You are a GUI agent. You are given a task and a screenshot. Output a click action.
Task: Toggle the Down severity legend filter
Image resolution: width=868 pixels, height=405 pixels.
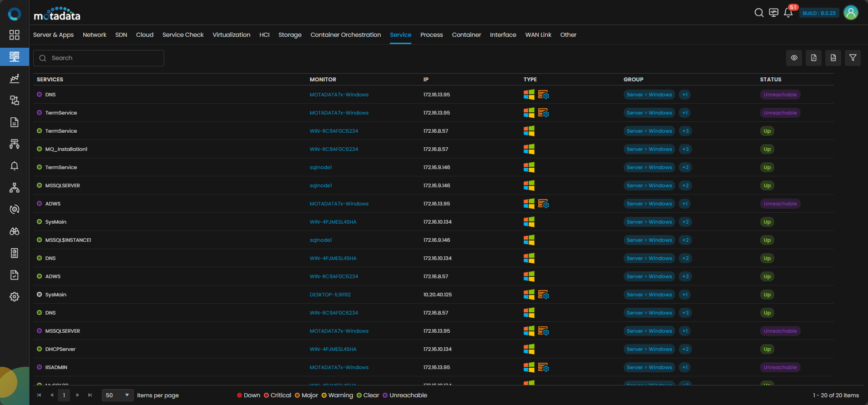(248, 395)
